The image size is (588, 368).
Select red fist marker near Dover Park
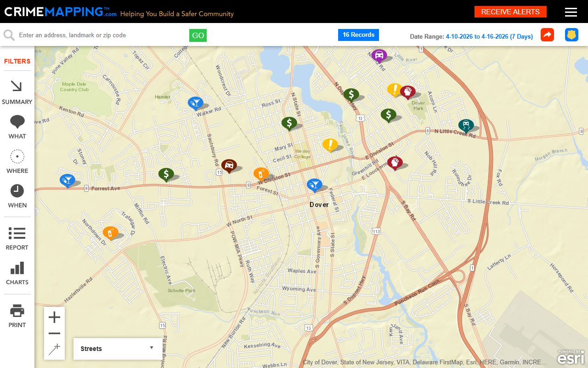(407, 93)
